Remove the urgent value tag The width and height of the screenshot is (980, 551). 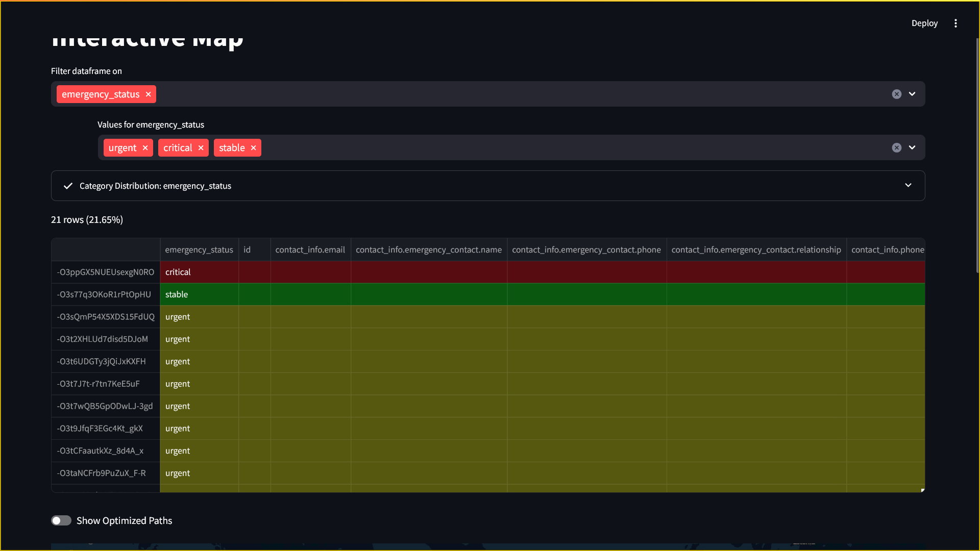(145, 148)
